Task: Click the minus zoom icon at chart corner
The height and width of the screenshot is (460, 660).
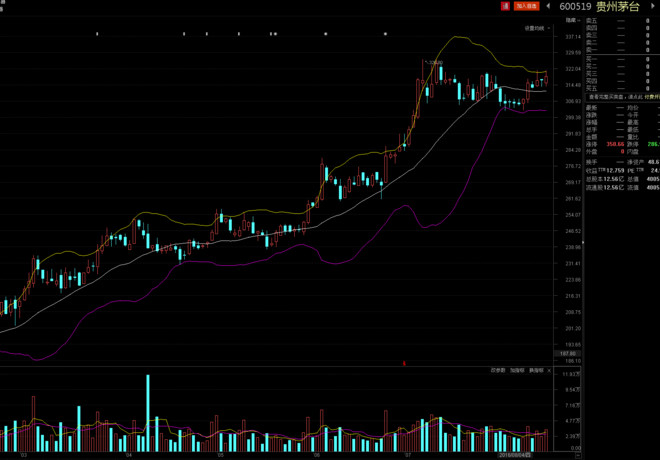Action: click(x=578, y=455)
